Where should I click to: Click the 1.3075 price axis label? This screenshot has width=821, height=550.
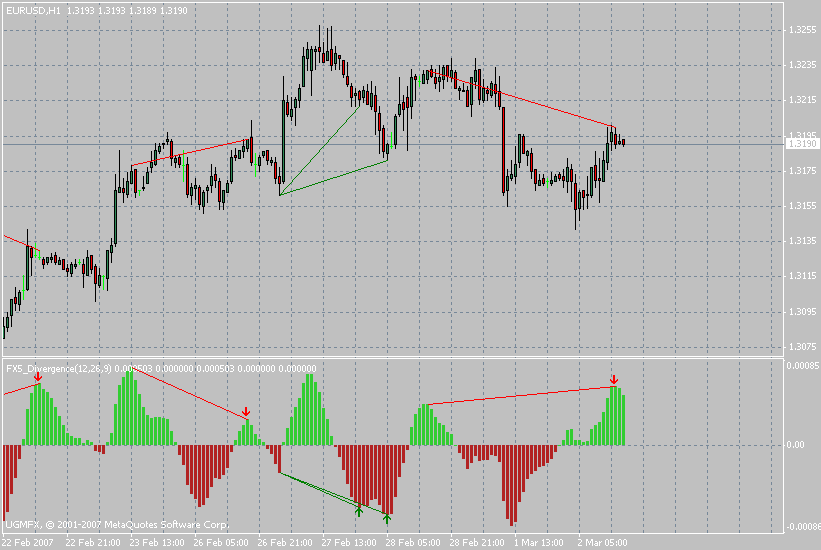pyautogui.click(x=801, y=347)
